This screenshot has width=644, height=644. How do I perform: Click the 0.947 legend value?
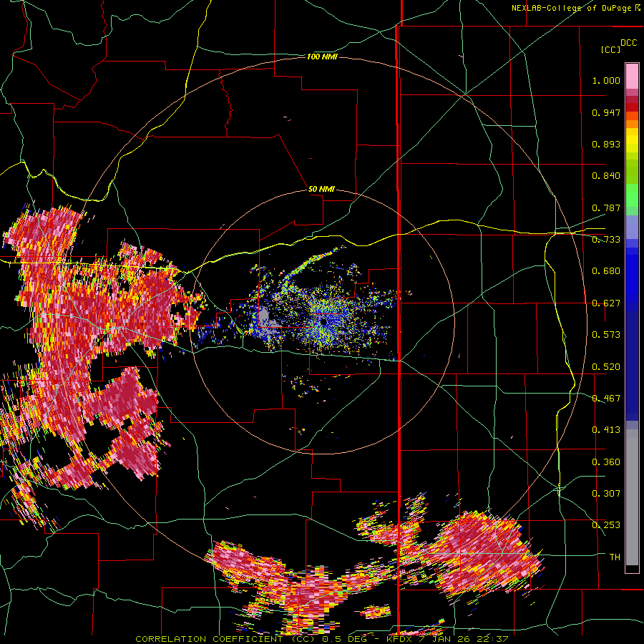click(606, 112)
